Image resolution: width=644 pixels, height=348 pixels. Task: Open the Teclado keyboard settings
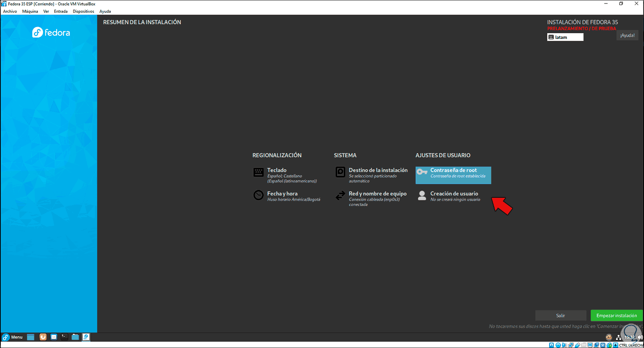(x=286, y=175)
